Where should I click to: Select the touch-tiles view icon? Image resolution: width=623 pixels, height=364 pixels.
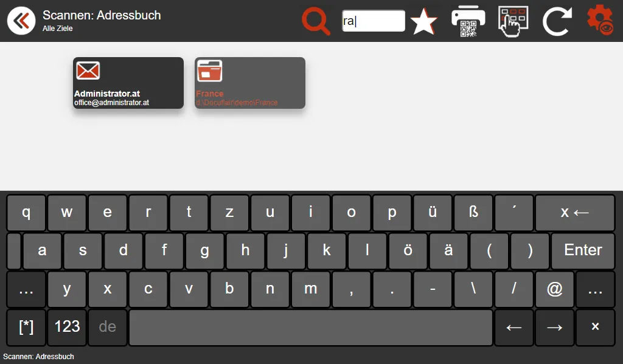point(513,21)
